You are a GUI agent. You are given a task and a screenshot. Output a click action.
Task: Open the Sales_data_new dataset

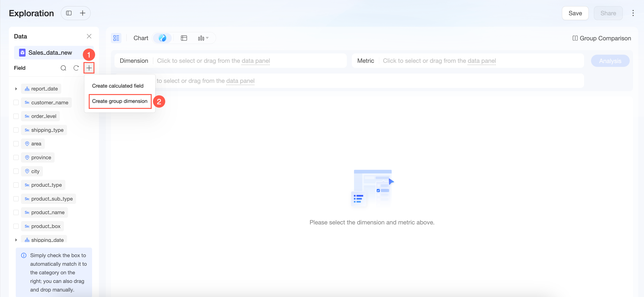pyautogui.click(x=54, y=53)
